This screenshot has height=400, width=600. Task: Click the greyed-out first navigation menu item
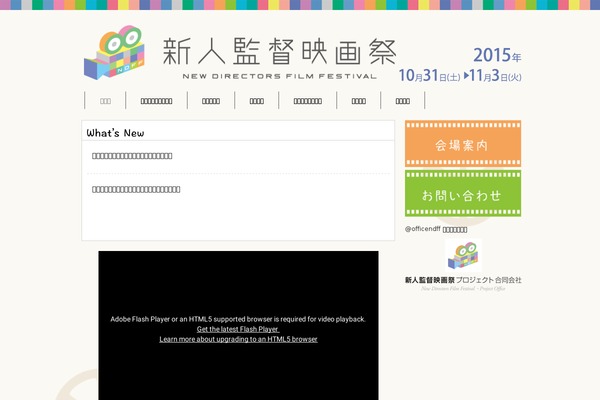(105, 101)
